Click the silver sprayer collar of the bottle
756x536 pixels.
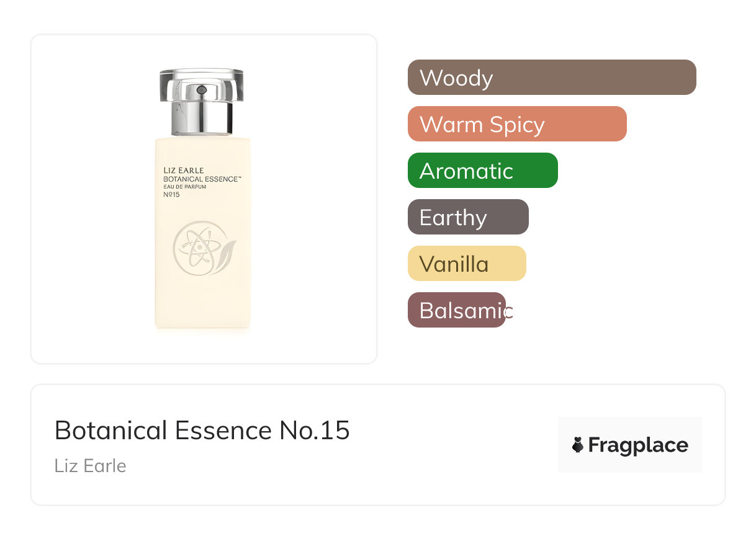[x=201, y=117]
